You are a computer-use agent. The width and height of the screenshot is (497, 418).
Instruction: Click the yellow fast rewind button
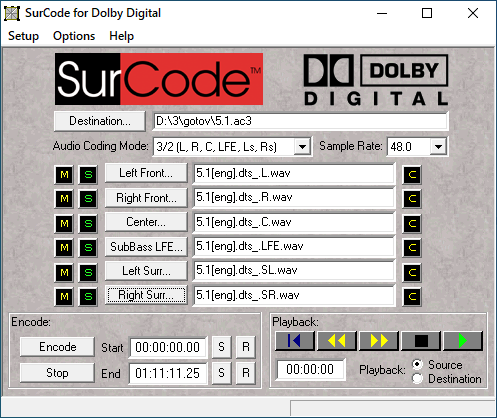[337, 341]
